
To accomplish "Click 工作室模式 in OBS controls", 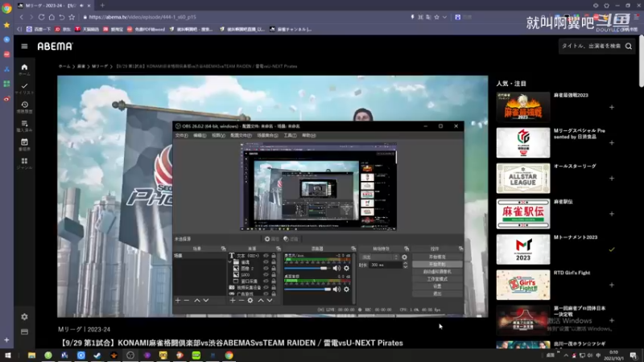I will click(437, 279).
